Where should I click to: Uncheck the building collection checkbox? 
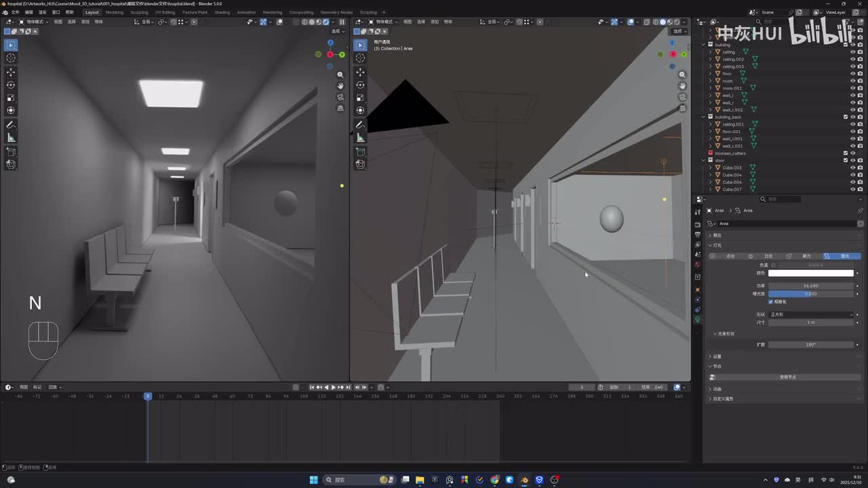tap(846, 45)
